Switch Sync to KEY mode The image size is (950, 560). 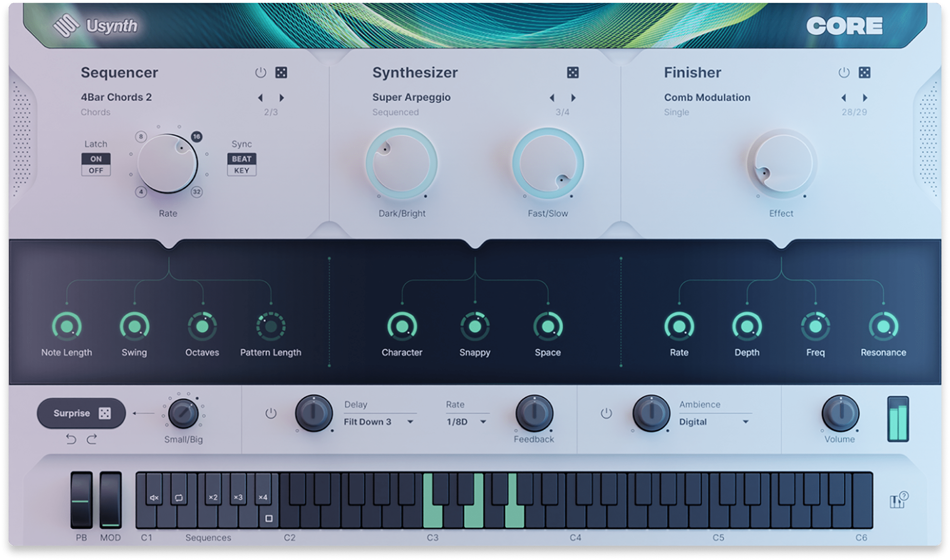241,170
